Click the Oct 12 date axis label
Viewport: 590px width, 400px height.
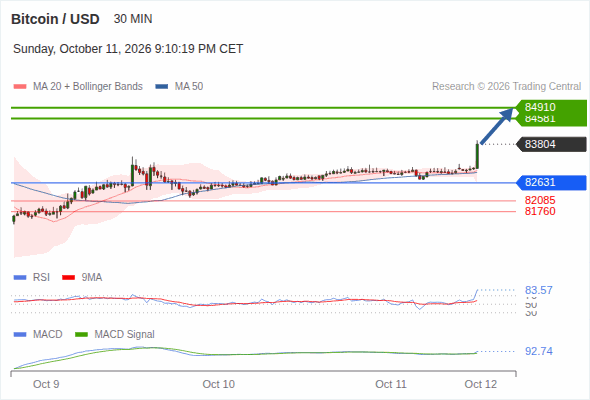point(481,384)
